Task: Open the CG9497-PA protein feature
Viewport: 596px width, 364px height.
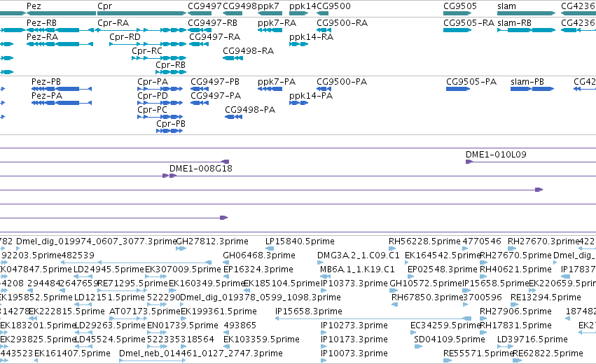Action: click(200, 103)
